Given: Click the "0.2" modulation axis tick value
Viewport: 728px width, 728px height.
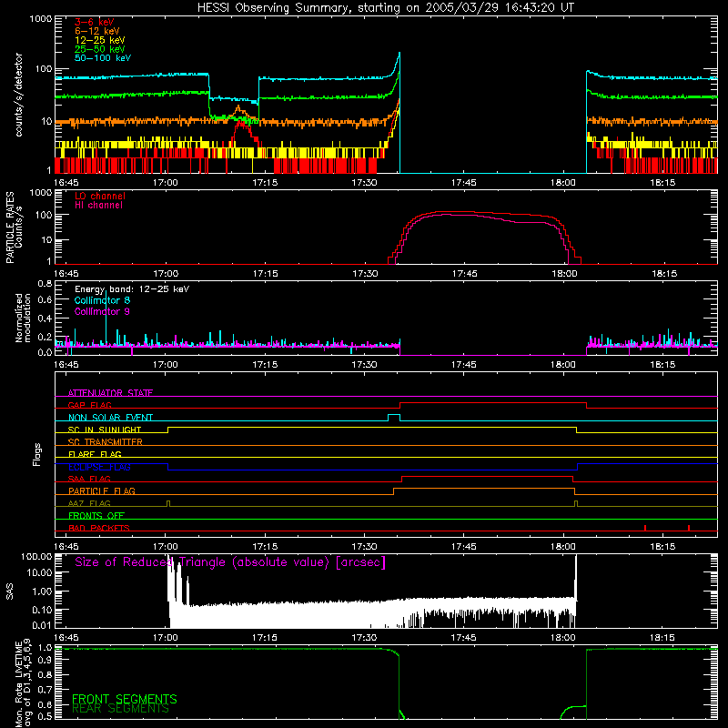Looking at the screenshot, I should click(x=45, y=337).
